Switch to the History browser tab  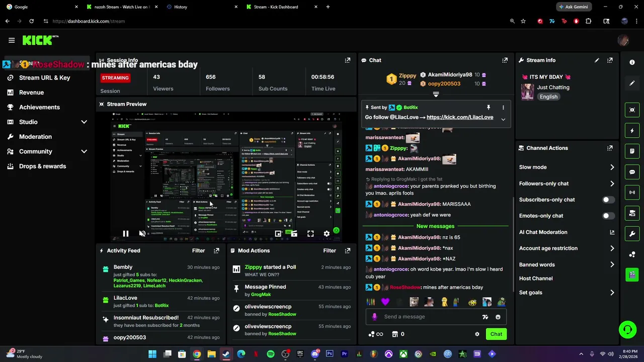point(202,7)
